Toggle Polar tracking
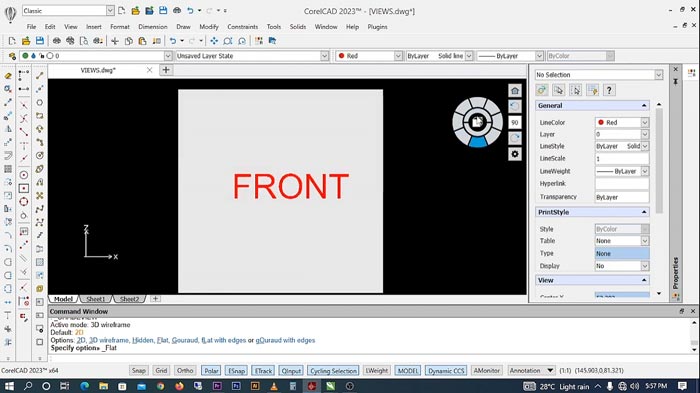The width and height of the screenshot is (700, 393). [x=211, y=370]
